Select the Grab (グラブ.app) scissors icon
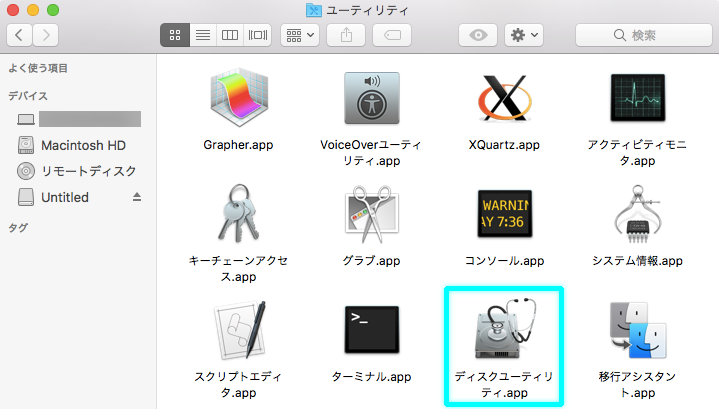Image resolution: width=719 pixels, height=409 pixels. click(x=372, y=214)
